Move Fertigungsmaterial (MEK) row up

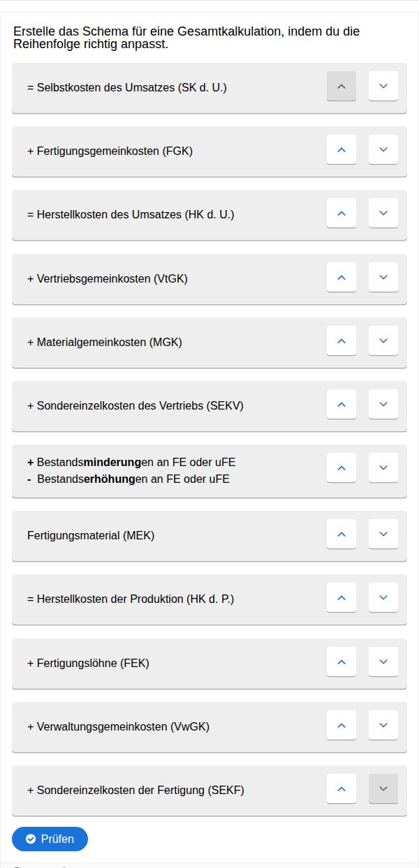pyautogui.click(x=341, y=534)
